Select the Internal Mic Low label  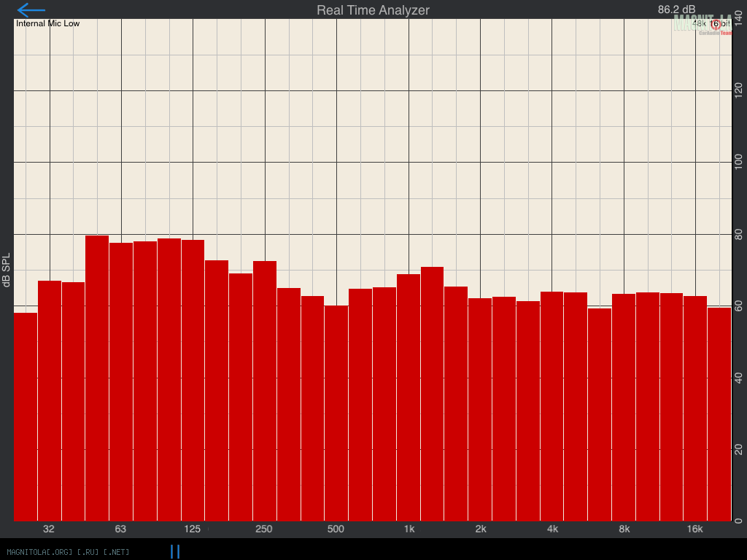click(48, 23)
